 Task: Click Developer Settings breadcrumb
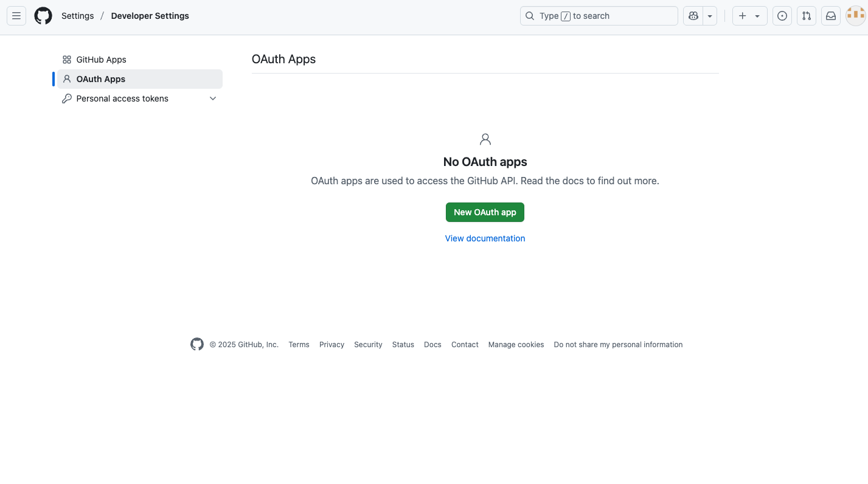click(150, 16)
